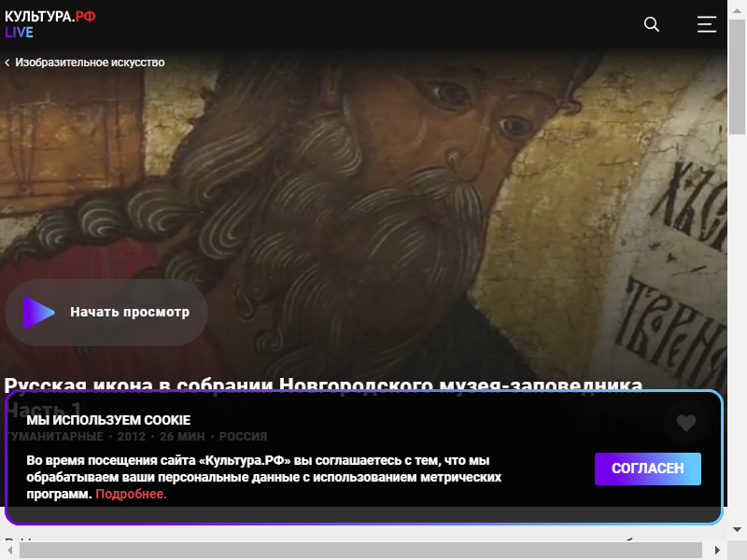
Task: Go back to Изобразительное искусство
Action: click(x=85, y=63)
